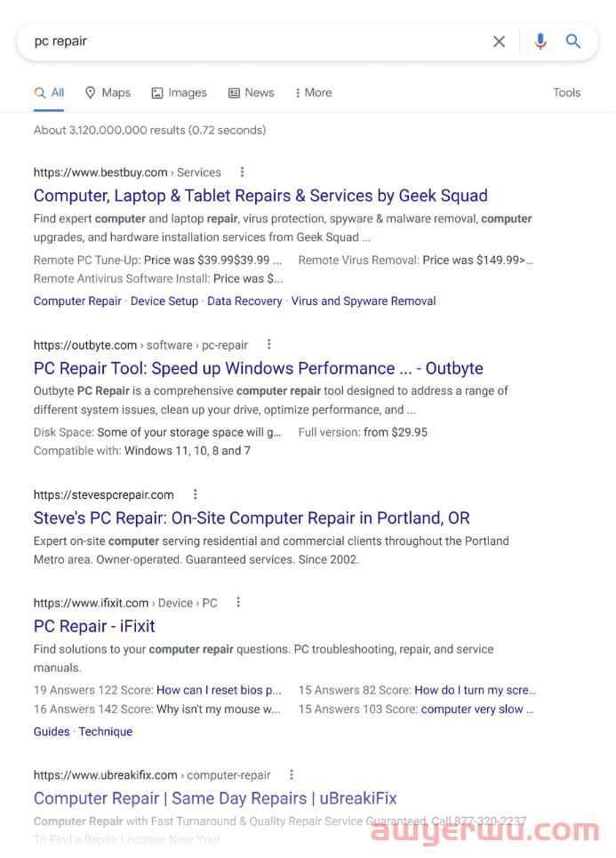Select the All results tab
The image size is (616, 858).
[x=49, y=92]
